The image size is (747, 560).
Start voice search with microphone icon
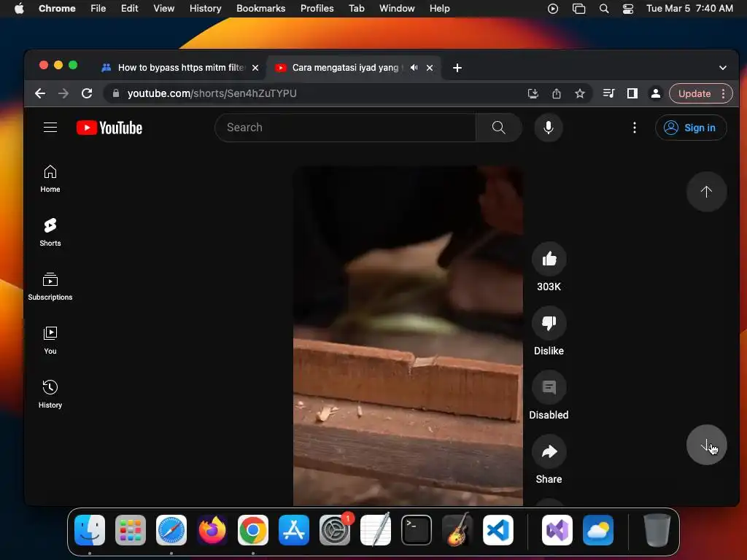click(549, 128)
